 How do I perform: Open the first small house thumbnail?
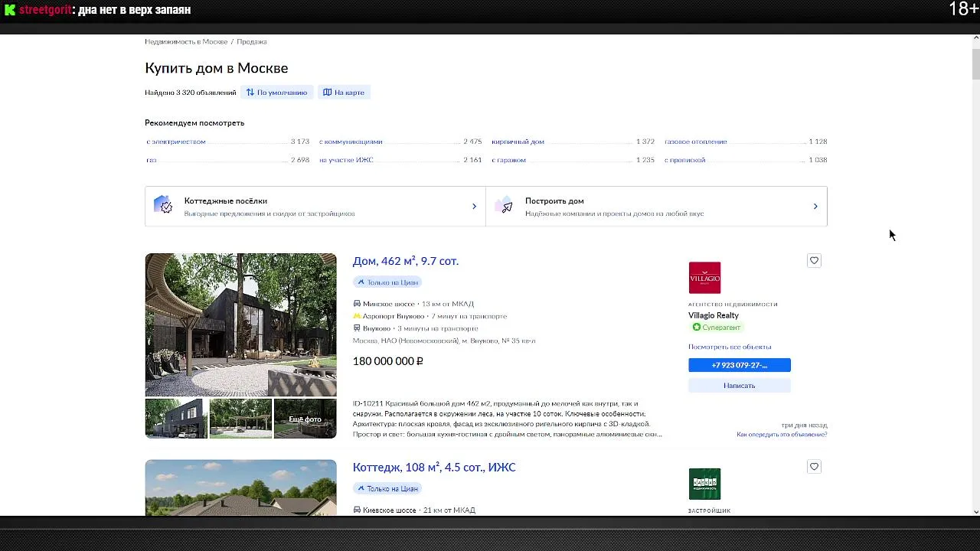176,419
